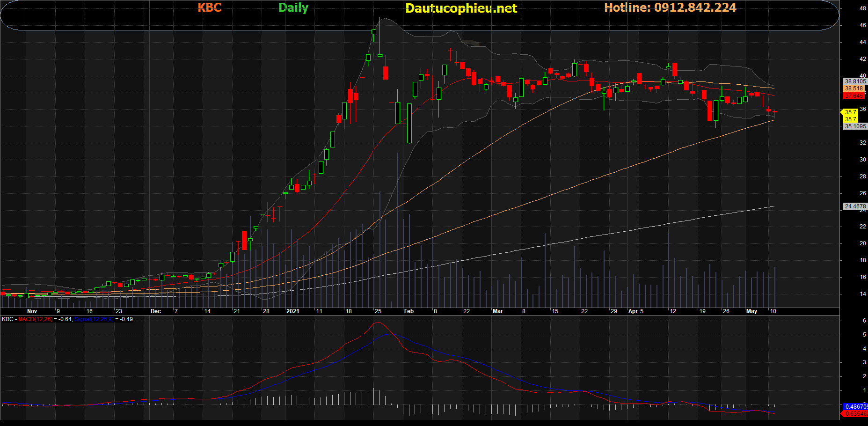Click the Apr marker on date axis

pos(633,311)
